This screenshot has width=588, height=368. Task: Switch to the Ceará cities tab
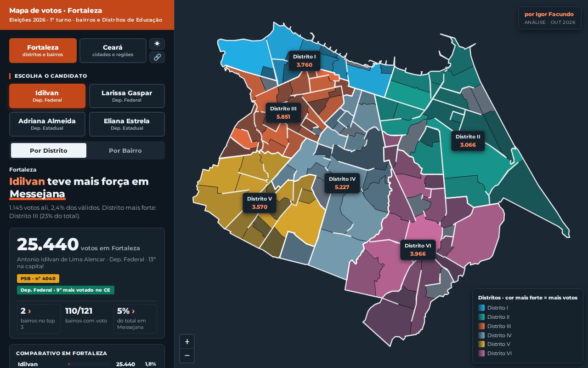[x=113, y=51]
